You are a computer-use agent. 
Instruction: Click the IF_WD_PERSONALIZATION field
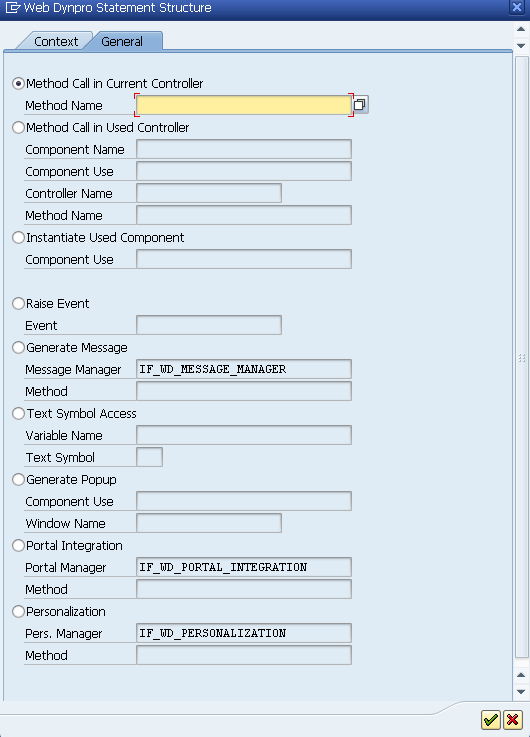tap(244, 633)
